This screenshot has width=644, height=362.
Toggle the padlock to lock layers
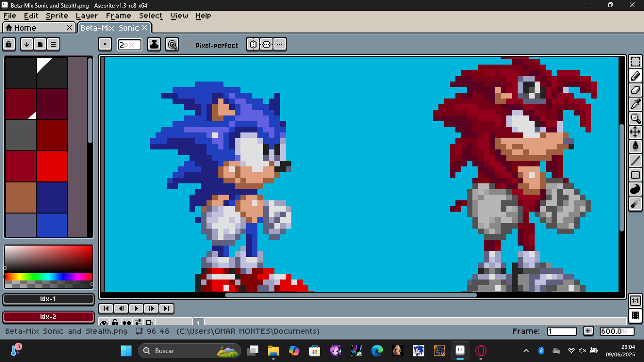click(115, 323)
